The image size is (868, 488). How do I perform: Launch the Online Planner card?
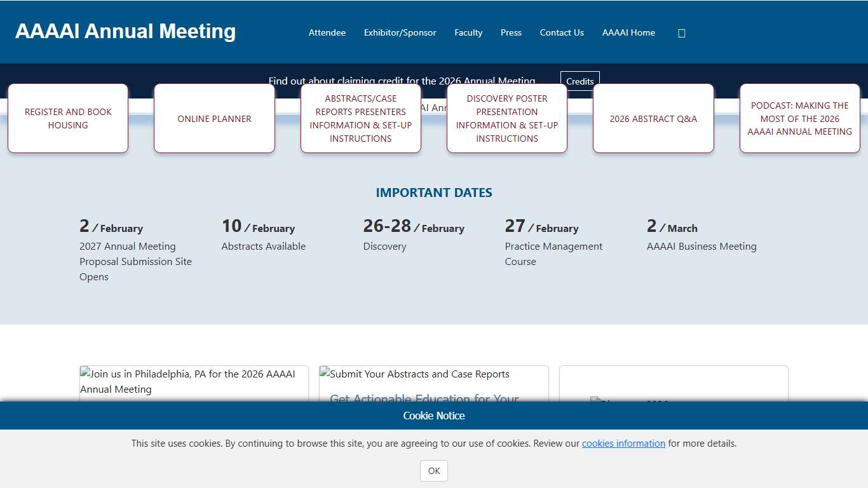point(214,119)
